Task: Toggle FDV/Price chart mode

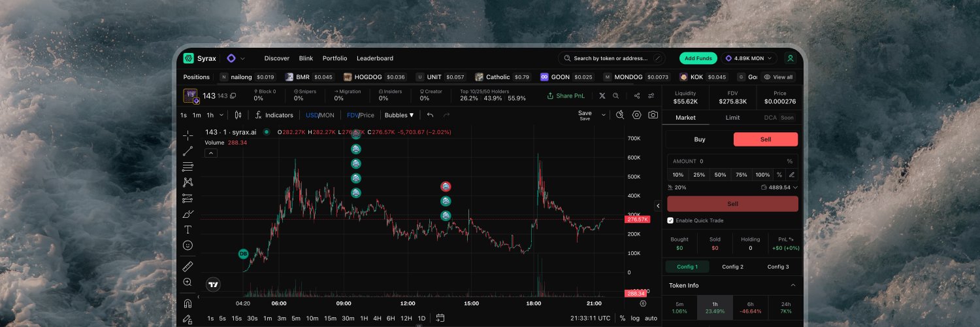Action: [x=361, y=115]
